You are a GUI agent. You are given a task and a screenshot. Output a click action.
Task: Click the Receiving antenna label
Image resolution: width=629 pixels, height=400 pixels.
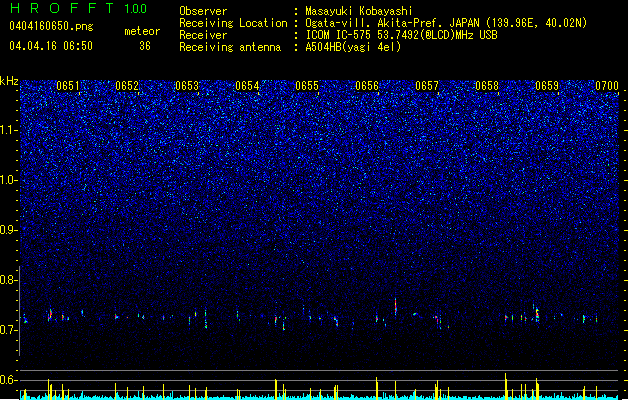[230, 47]
